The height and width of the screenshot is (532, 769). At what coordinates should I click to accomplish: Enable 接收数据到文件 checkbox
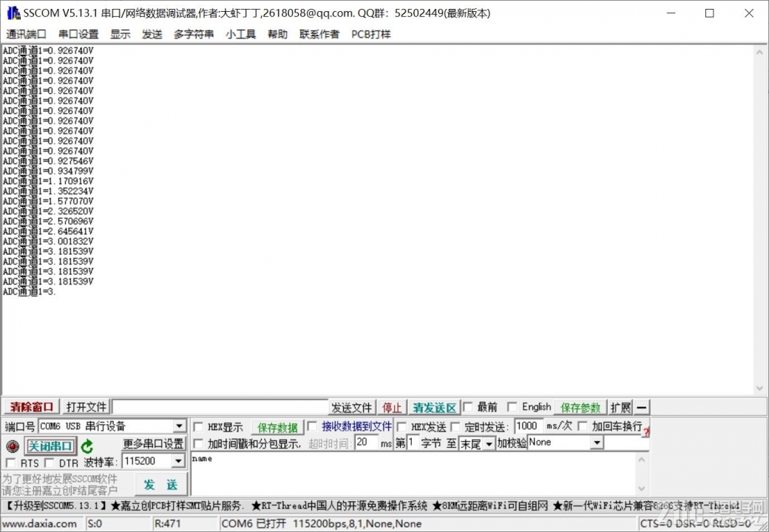tap(312, 426)
